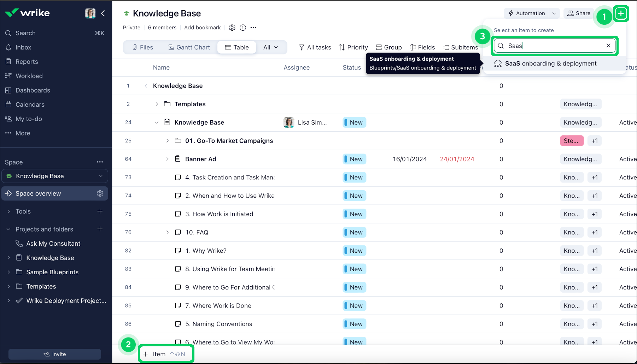Collapse the sidebar with the arrow icon

pyautogui.click(x=103, y=13)
